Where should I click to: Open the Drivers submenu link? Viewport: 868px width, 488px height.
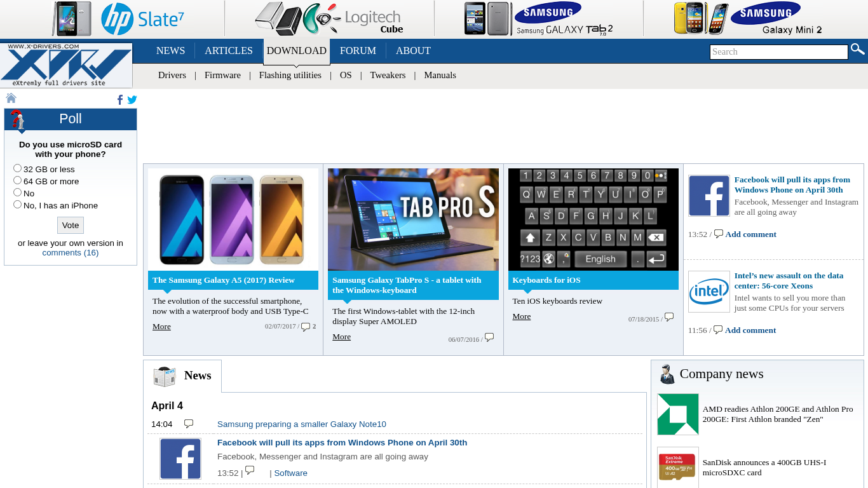pyautogui.click(x=172, y=75)
